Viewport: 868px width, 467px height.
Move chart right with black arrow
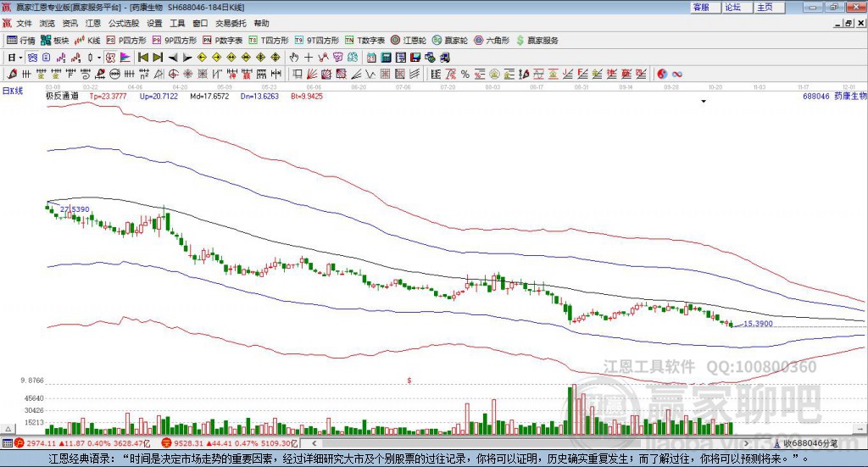(187, 58)
